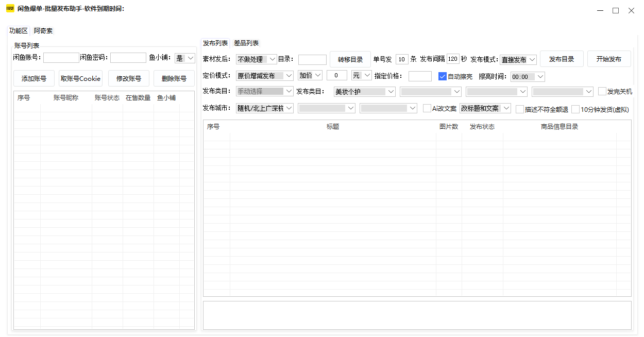Viewport: 644px width, 337px height.
Task: Tick the Ai改文案 checkbox
Action: click(x=427, y=109)
